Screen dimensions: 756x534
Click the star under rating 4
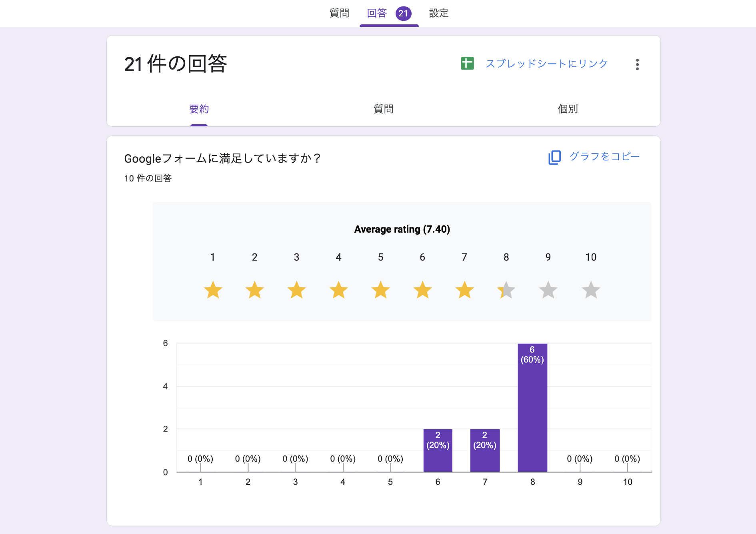(338, 290)
